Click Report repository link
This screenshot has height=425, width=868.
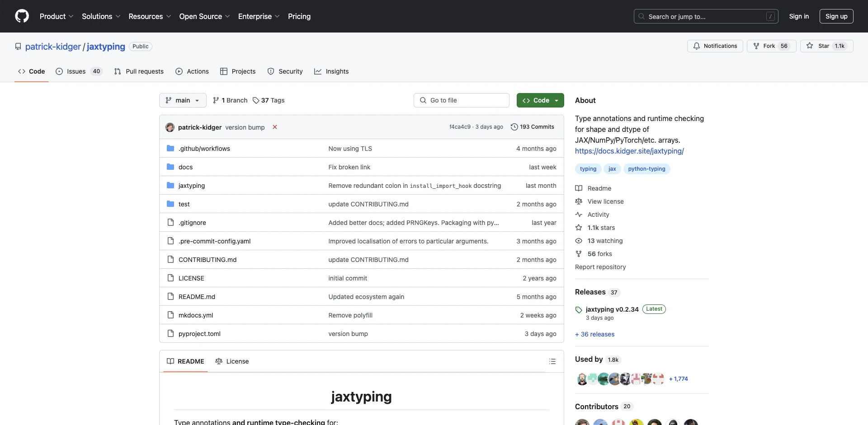point(600,267)
